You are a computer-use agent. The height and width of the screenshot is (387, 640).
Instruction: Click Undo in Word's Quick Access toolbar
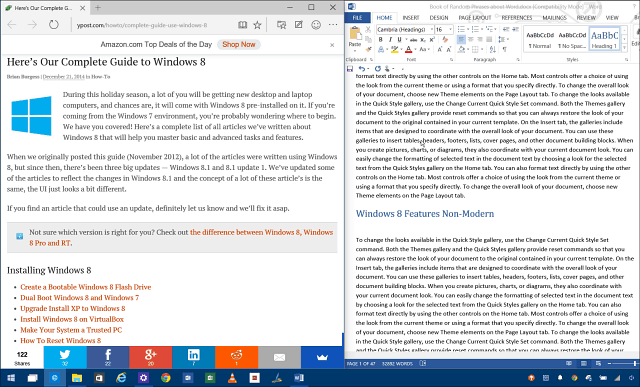pyautogui.click(x=362, y=69)
